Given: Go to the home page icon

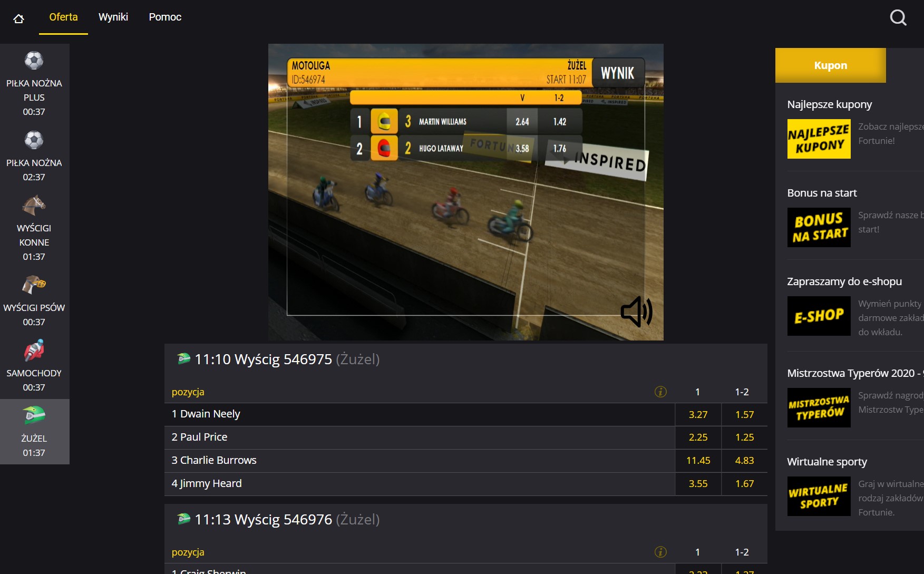Looking at the screenshot, I should pos(19,19).
